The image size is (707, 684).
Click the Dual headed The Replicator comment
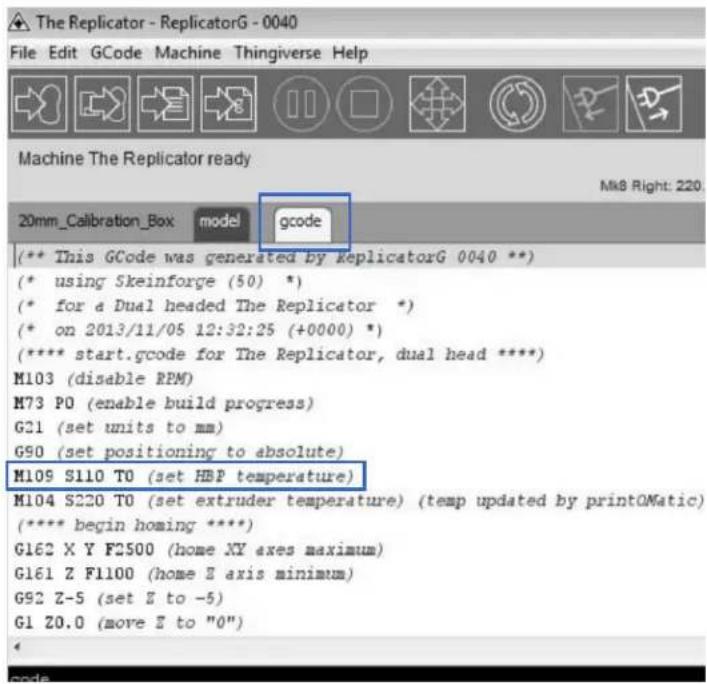tap(215, 305)
